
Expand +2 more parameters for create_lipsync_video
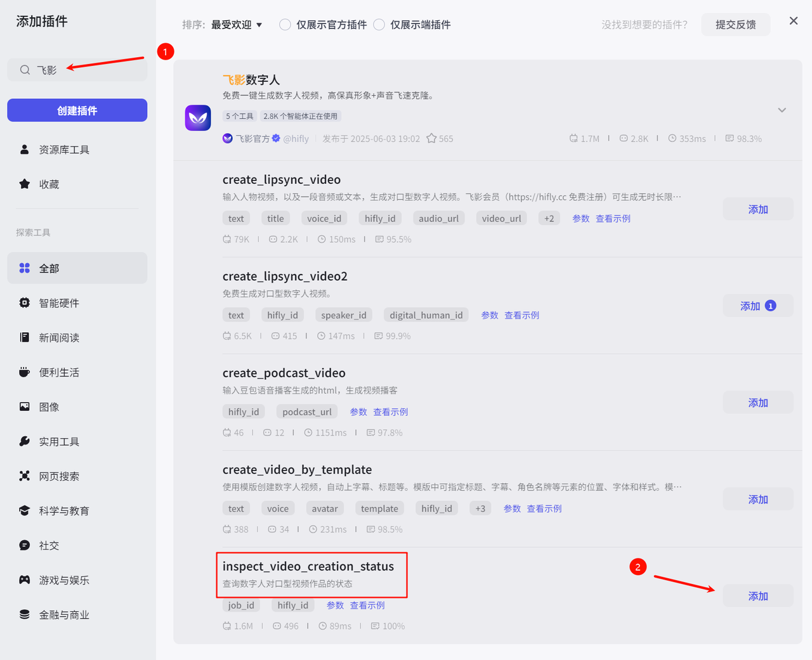click(549, 219)
